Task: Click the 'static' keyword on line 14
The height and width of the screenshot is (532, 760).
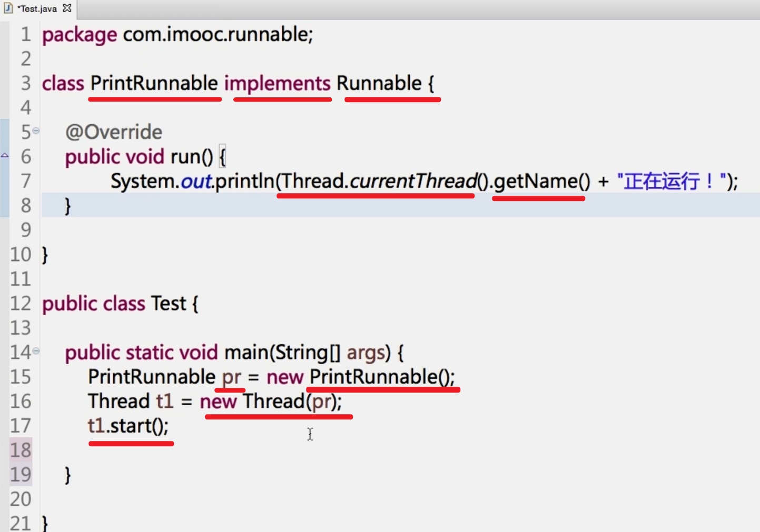Action: (x=150, y=353)
